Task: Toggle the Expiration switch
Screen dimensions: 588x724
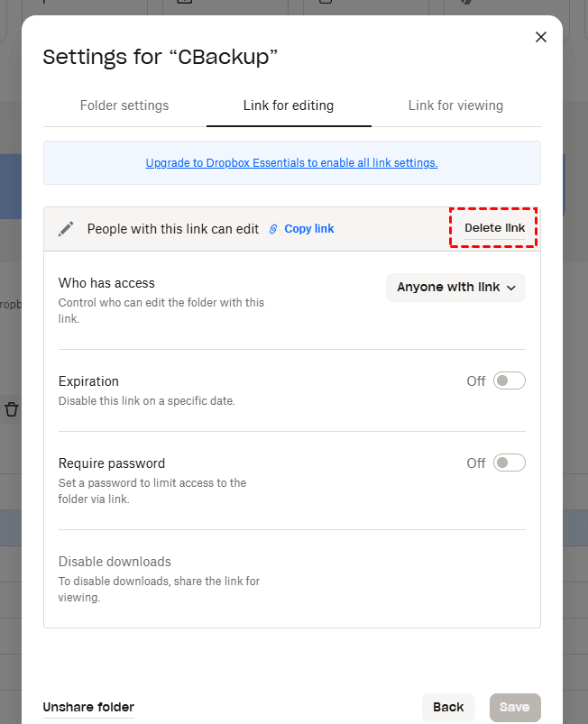Action: 509,380
